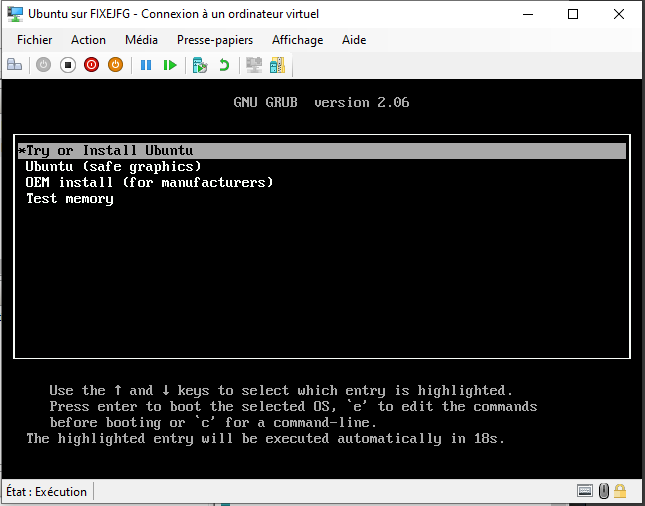The height and width of the screenshot is (506, 645).
Task: Pause the virtual machine
Action: [x=146, y=65]
